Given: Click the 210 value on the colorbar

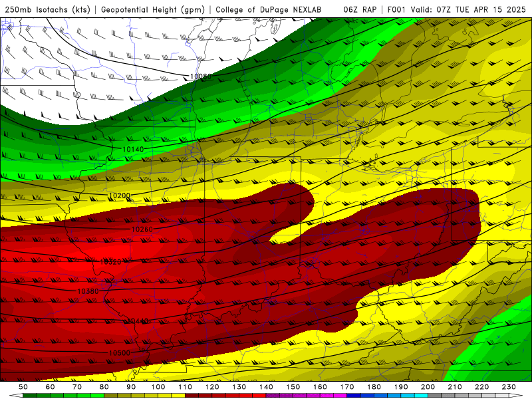Looking at the screenshot, I should (455, 387).
